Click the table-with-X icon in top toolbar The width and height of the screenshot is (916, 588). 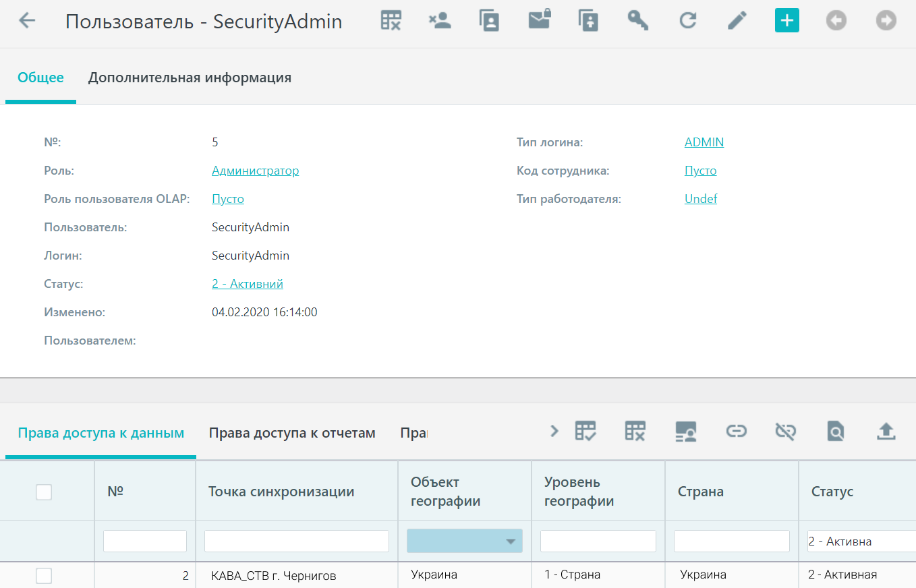tap(391, 20)
